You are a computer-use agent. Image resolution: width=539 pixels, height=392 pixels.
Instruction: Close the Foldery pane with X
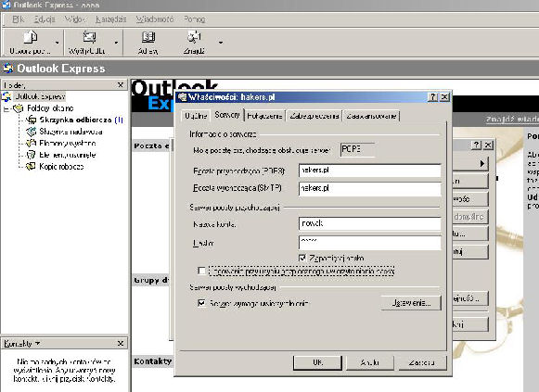tap(121, 84)
